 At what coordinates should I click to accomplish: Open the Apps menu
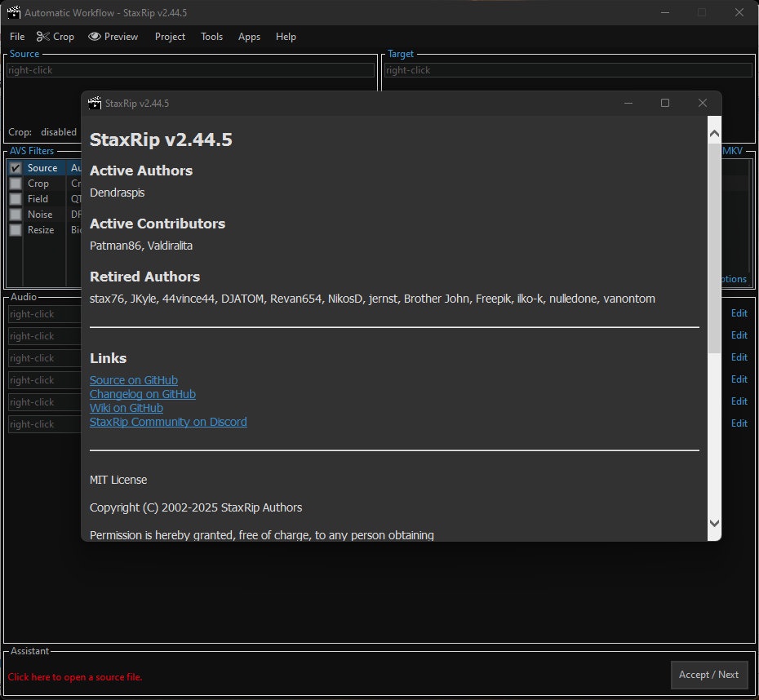(249, 37)
